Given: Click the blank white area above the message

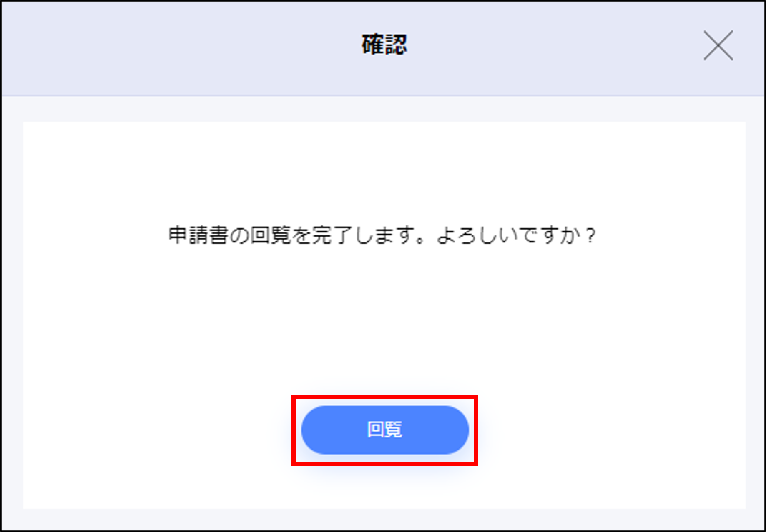Looking at the screenshot, I should click(384, 173).
